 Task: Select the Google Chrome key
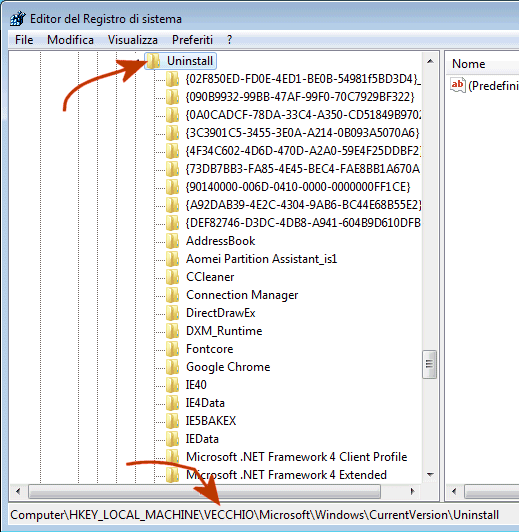pyautogui.click(x=228, y=367)
